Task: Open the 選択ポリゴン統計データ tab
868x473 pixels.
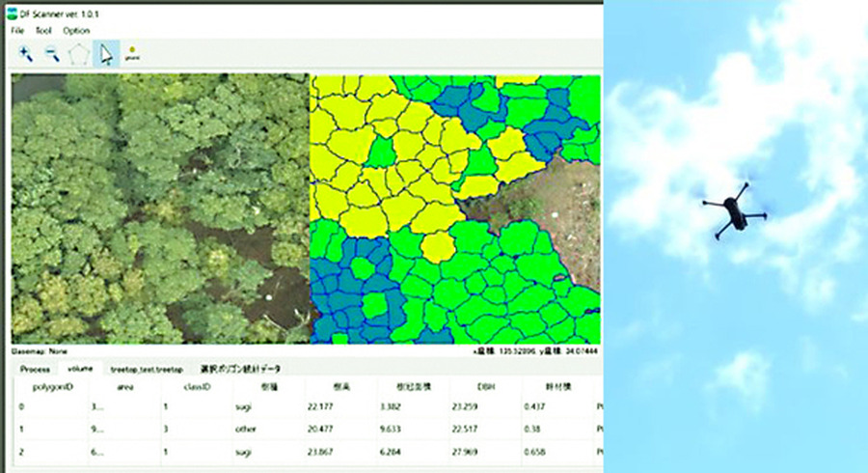Action: [x=241, y=369]
